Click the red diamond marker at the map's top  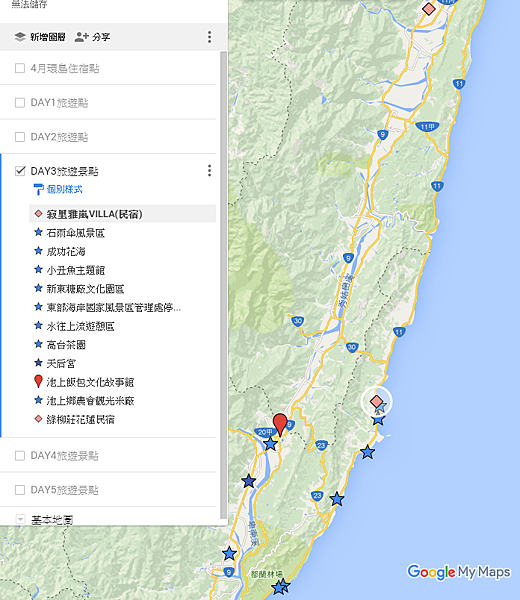pyautogui.click(x=429, y=9)
